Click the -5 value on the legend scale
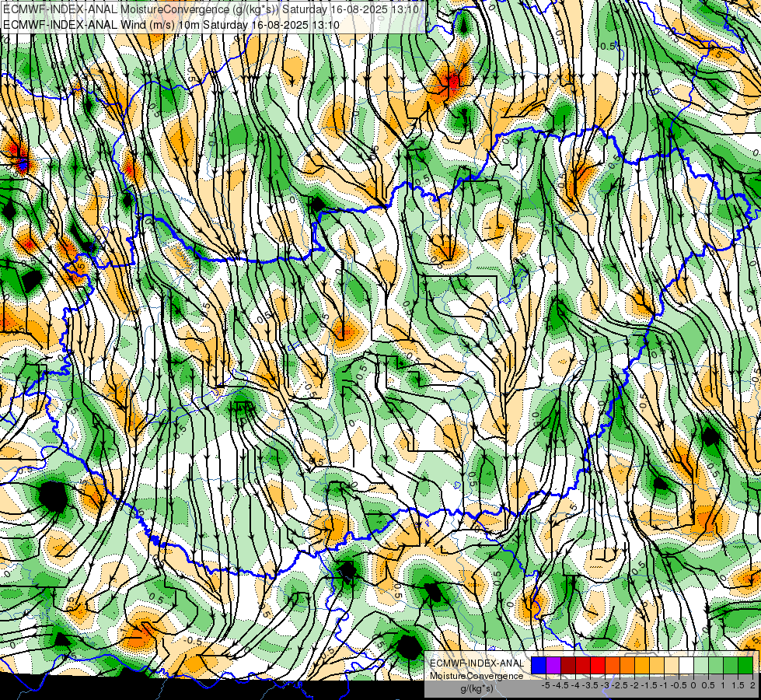This screenshot has width=761, height=700. click(546, 685)
